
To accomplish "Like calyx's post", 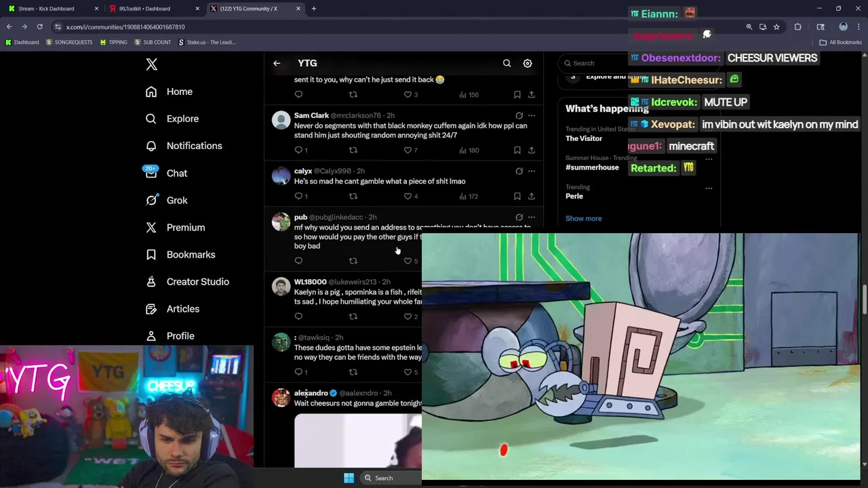I will (410, 196).
